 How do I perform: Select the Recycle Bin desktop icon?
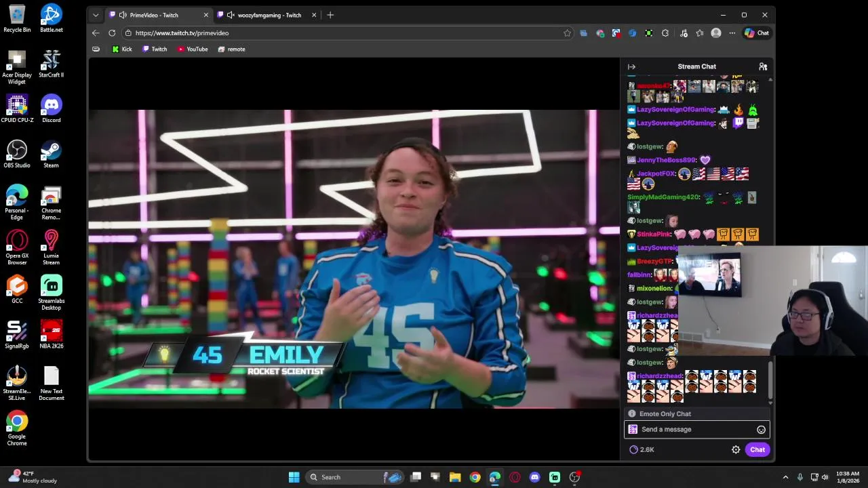[17, 19]
